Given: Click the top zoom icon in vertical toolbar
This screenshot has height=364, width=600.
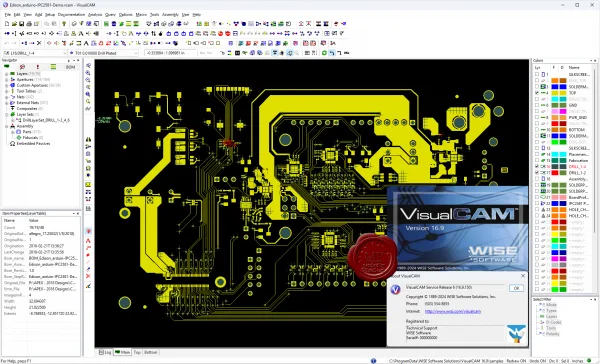Looking at the screenshot, I should point(88,66).
